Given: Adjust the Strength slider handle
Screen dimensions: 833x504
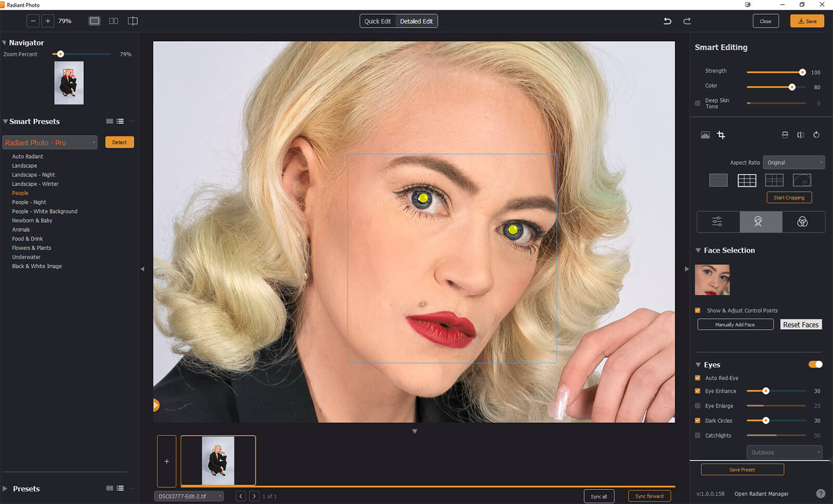Looking at the screenshot, I should [x=802, y=72].
